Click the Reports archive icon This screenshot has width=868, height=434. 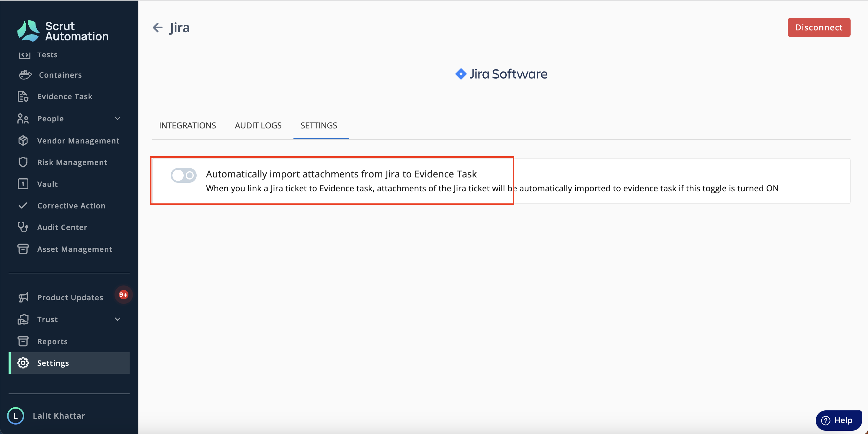coord(23,341)
